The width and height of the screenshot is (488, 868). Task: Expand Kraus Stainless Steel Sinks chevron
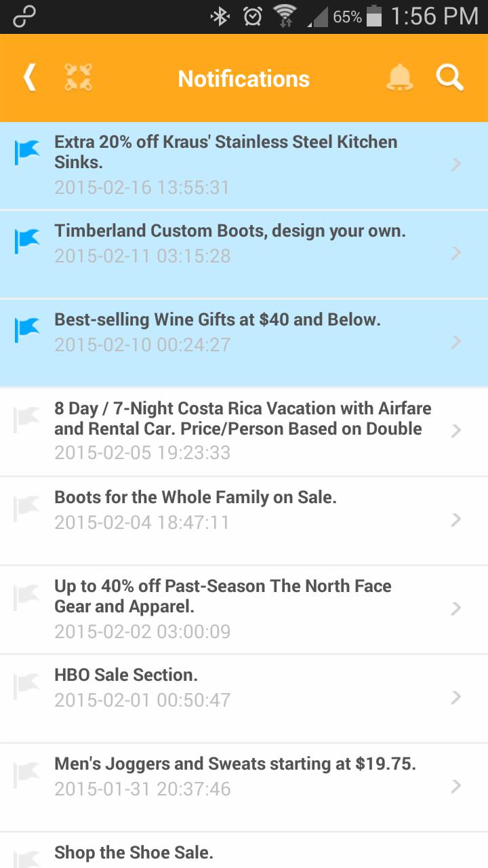[456, 164]
